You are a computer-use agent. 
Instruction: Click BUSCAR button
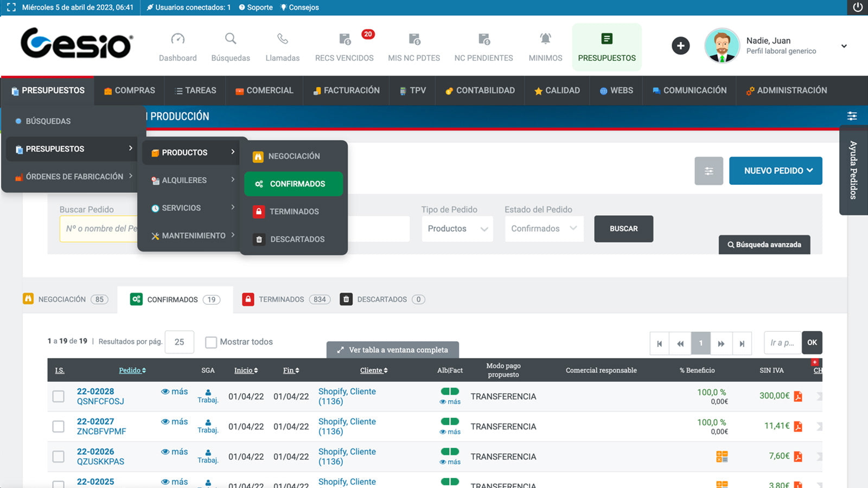(x=624, y=229)
